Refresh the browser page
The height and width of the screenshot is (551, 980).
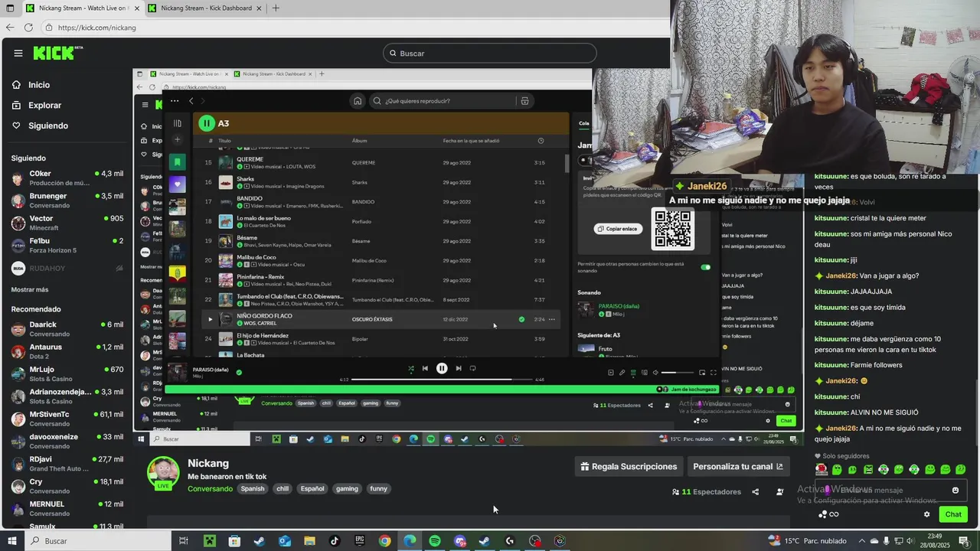28,28
